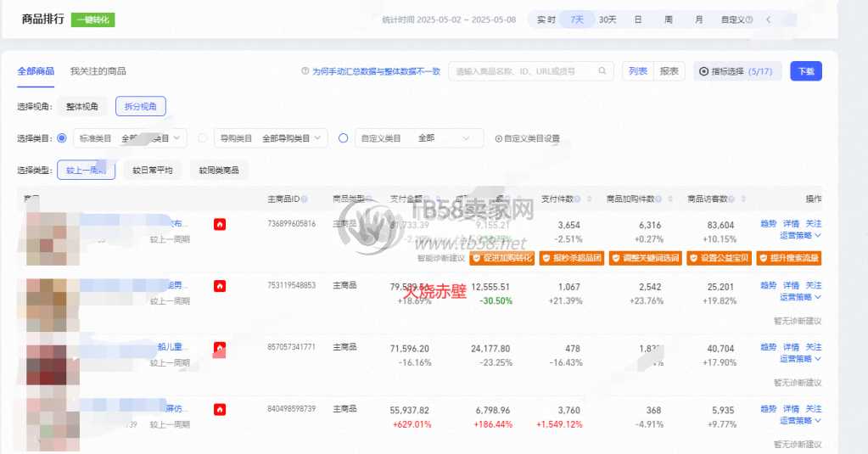
Task: Click the magnifier search icon
Action: 602,71
